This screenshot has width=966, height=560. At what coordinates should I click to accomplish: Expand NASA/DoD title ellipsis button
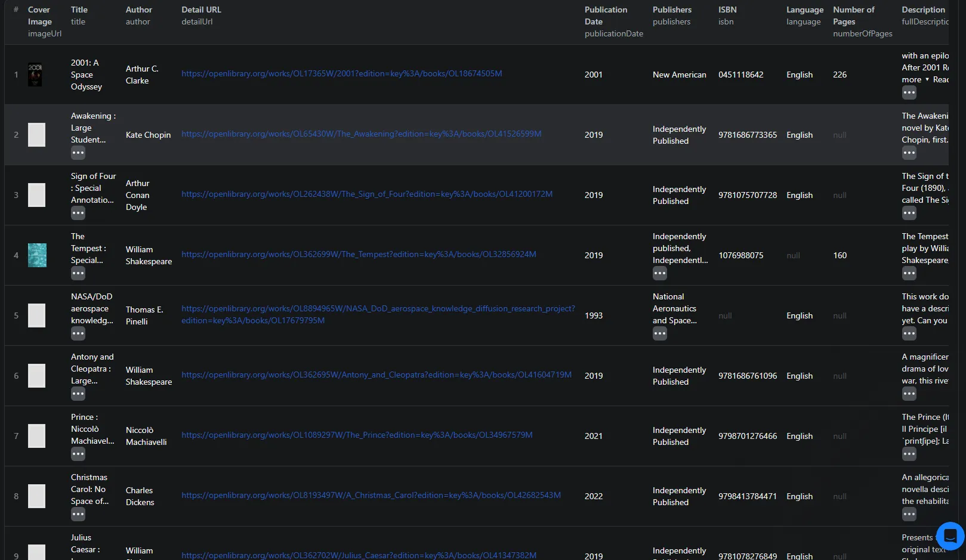click(78, 333)
